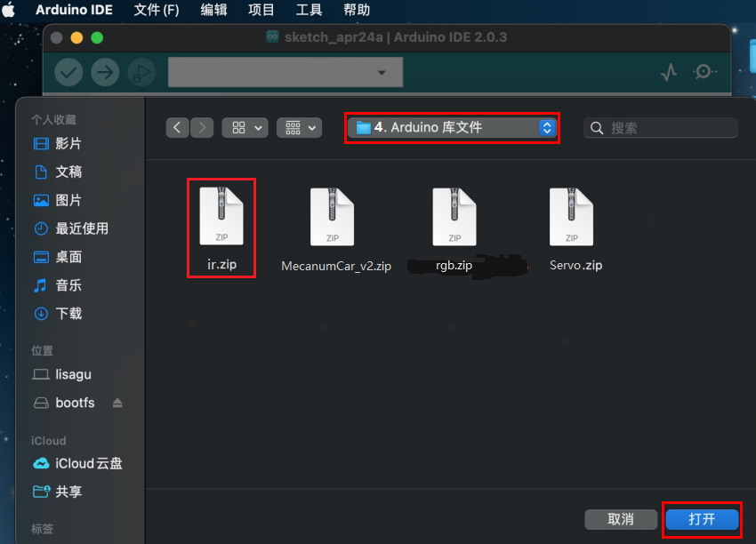Select the Servo.zip file
Screen dimensions: 756x544
coord(575,230)
